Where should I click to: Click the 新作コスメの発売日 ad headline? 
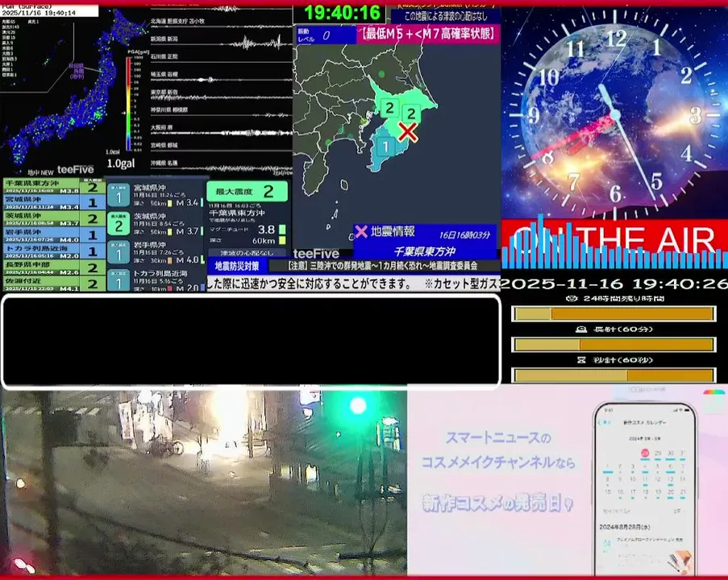click(x=497, y=503)
